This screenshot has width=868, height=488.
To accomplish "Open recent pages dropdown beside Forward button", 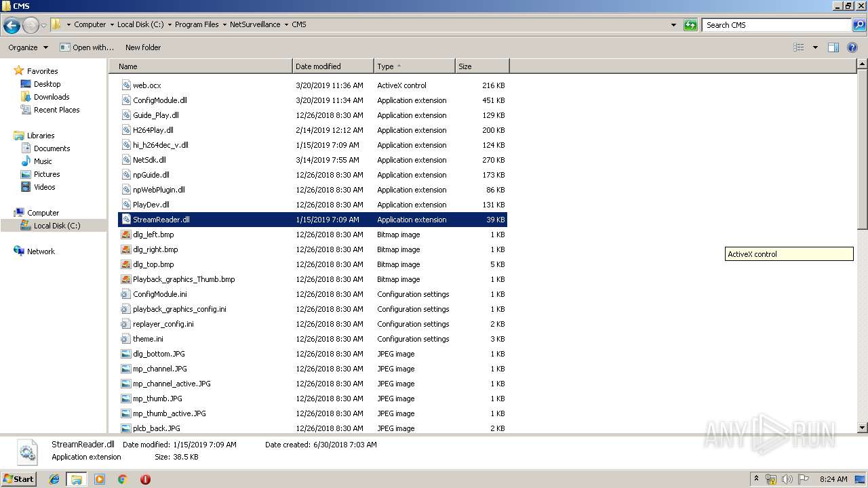I will [44, 25].
